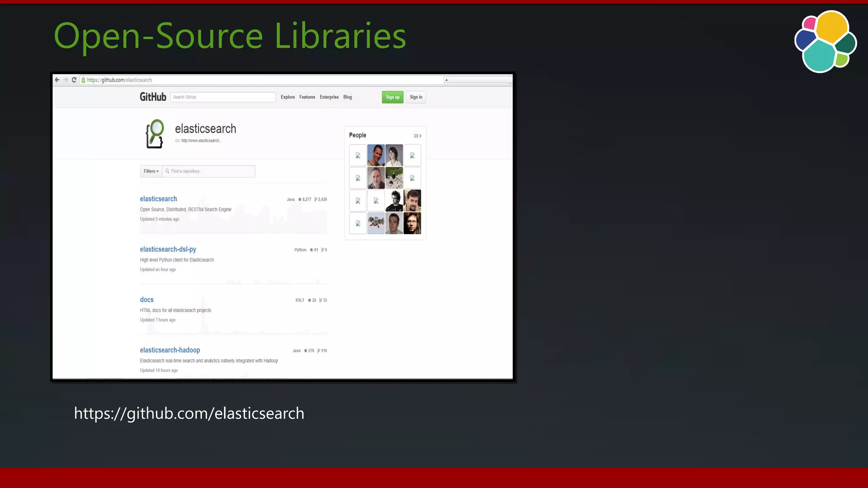Click the People heading
Screen dimensions: 868x488
coord(358,135)
